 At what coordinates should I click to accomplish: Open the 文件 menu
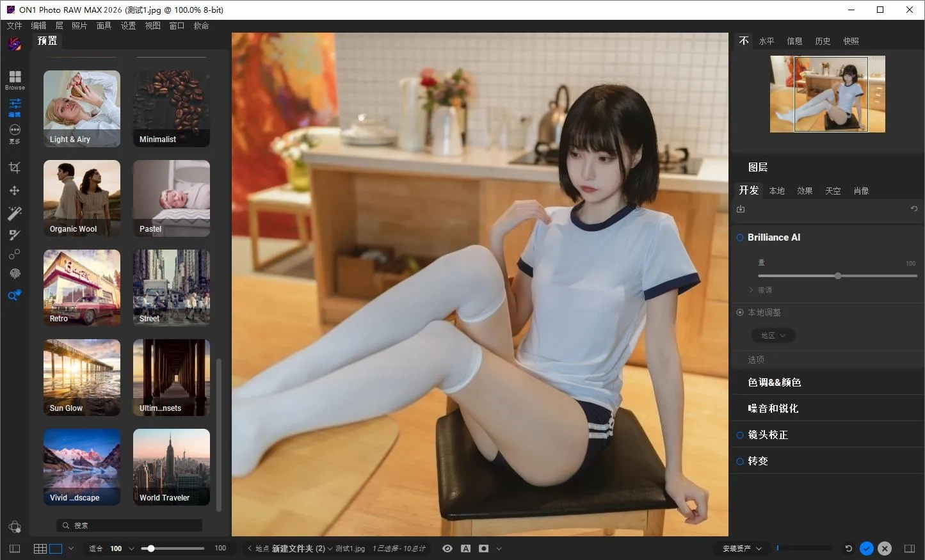pos(14,26)
